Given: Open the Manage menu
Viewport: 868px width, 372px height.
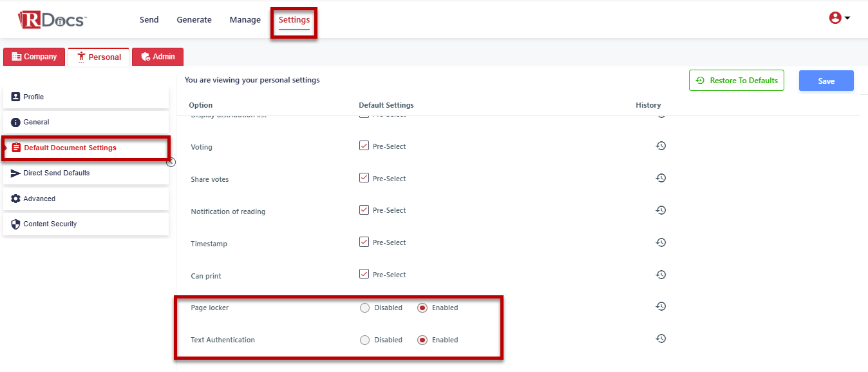Looking at the screenshot, I should coord(245,20).
